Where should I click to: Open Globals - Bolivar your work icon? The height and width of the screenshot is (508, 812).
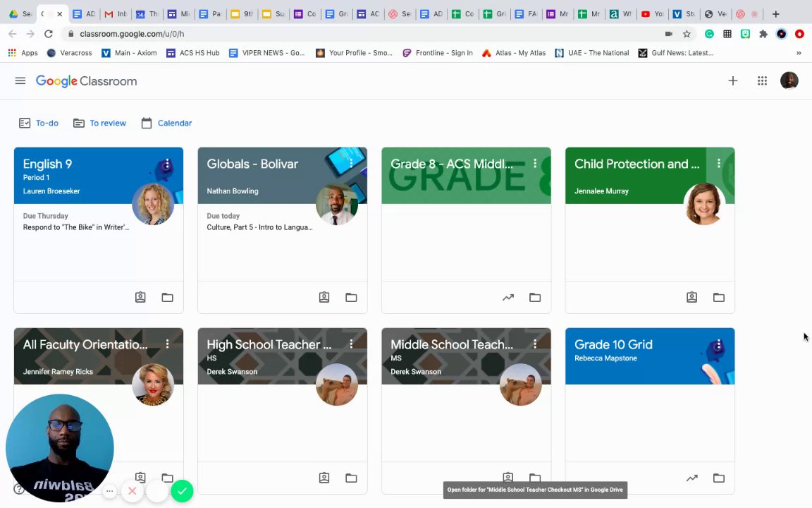pos(324,298)
